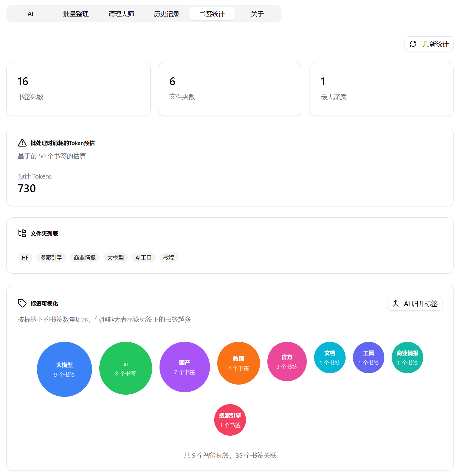This screenshot has width=462, height=476.
Task: Click the warning triangle icon
Action: [22, 143]
